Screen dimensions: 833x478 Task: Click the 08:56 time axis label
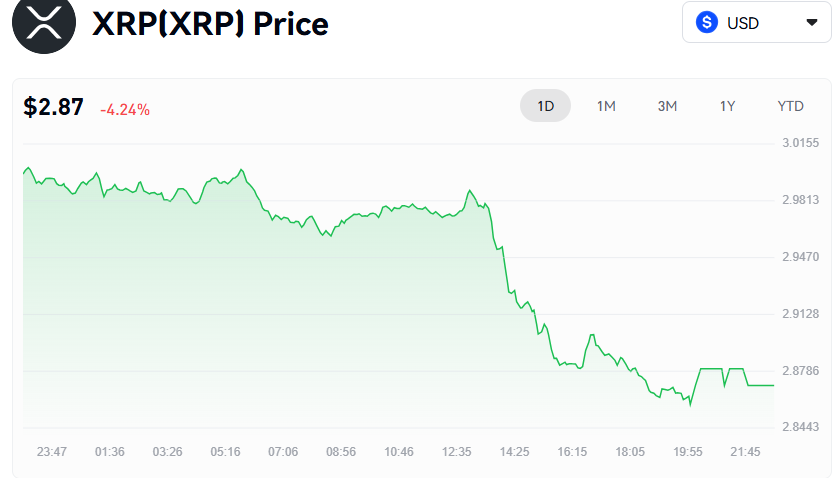341,452
